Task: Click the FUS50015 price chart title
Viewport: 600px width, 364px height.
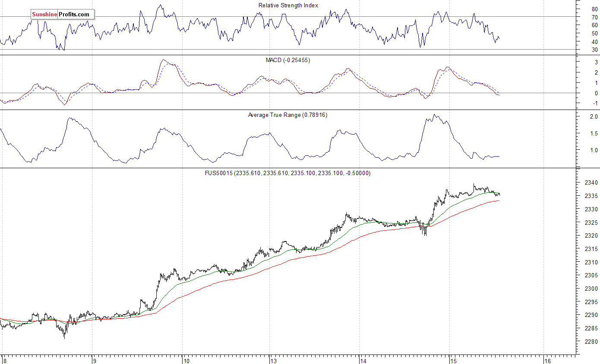Action: pos(287,173)
